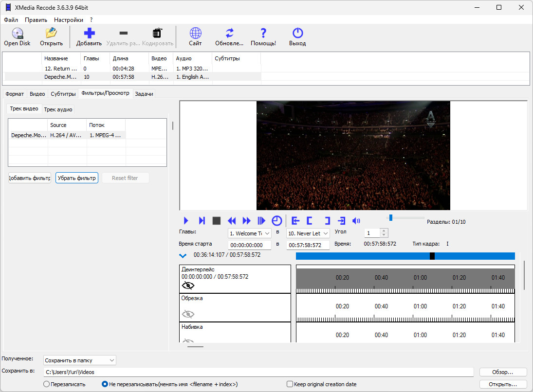533x392 pixels.
Task: Set start marker with left bracket icon
Action: (309, 221)
